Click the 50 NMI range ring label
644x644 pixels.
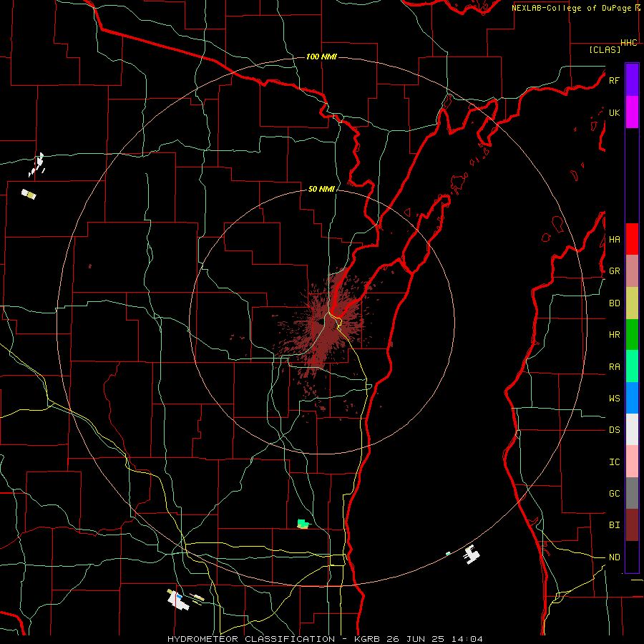pos(321,189)
